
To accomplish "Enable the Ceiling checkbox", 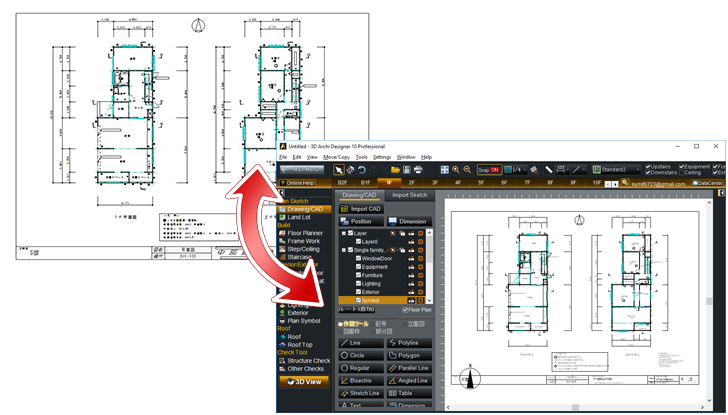I will pos(682,173).
